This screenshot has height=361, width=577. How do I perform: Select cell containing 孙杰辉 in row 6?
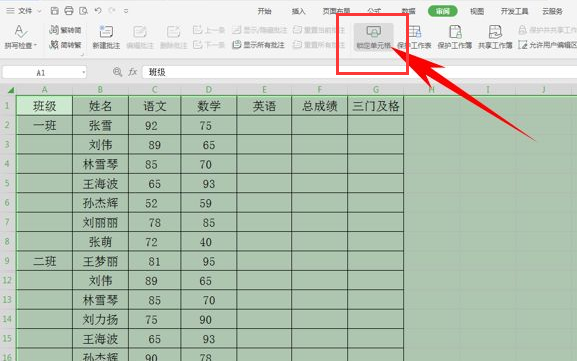(x=100, y=203)
